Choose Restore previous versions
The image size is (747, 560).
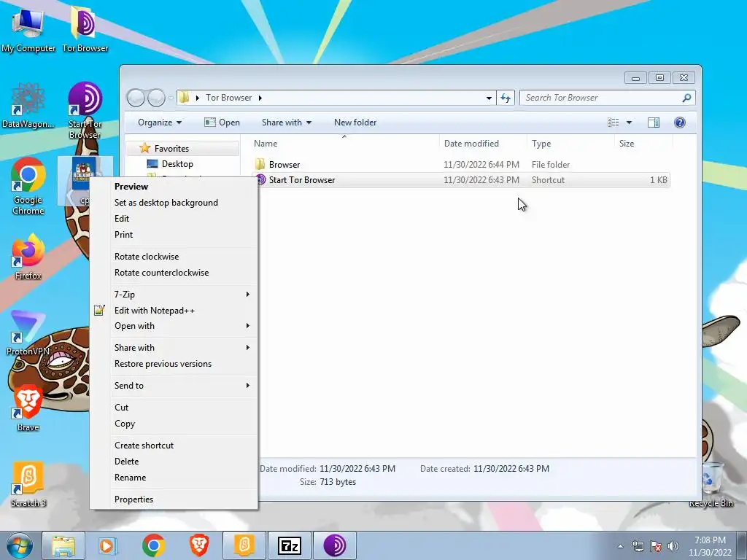(x=174, y=364)
